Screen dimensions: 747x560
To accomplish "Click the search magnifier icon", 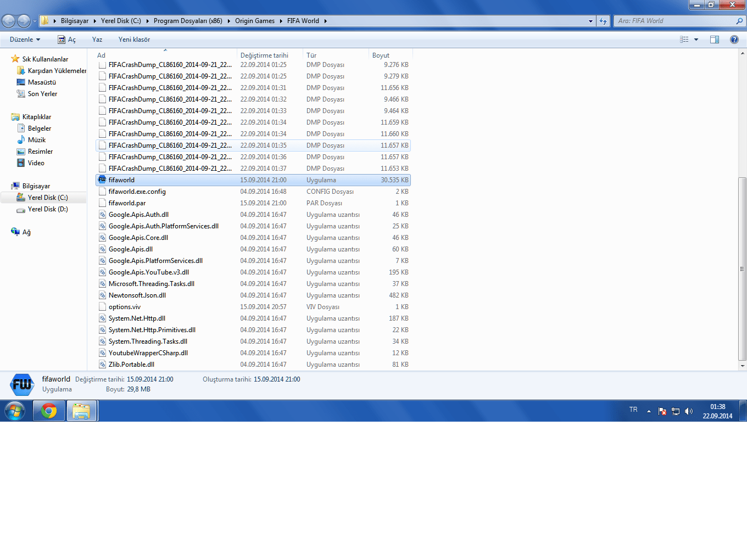I will click(739, 21).
